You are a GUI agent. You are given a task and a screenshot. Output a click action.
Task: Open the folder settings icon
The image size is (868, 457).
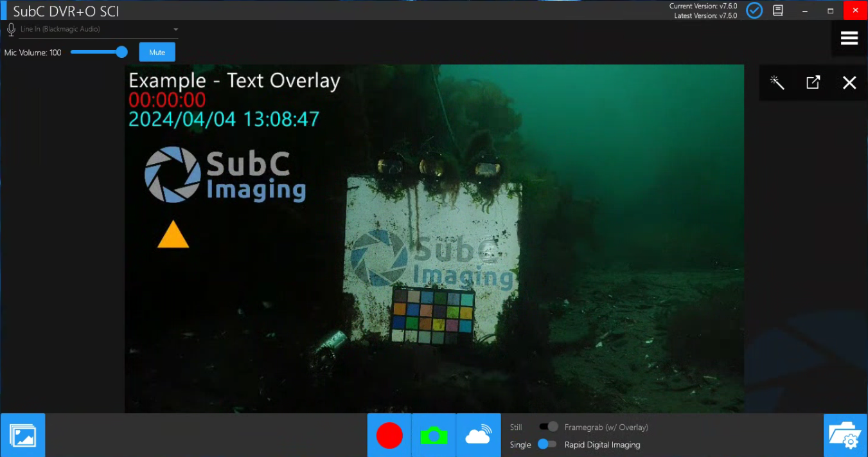pyautogui.click(x=845, y=435)
